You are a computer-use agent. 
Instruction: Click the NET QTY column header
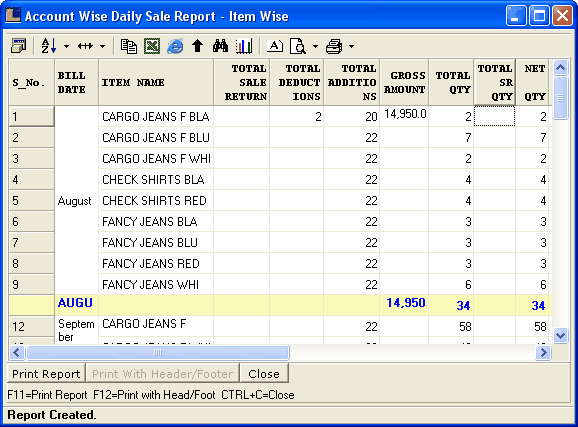tap(532, 83)
